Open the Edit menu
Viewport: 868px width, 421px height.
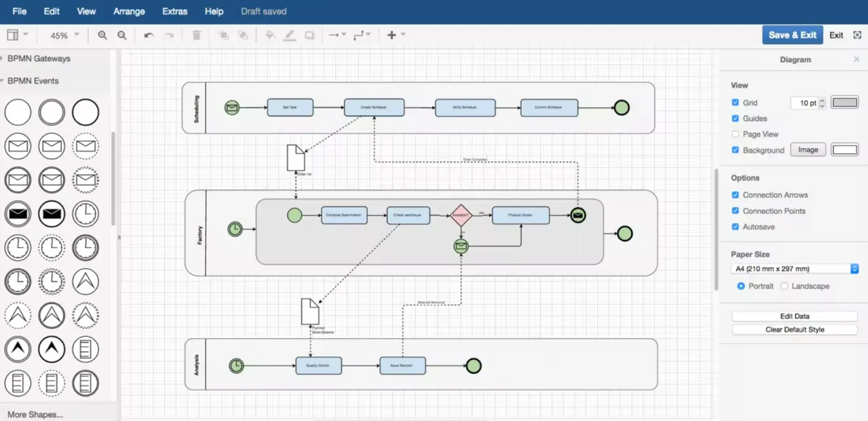[52, 11]
